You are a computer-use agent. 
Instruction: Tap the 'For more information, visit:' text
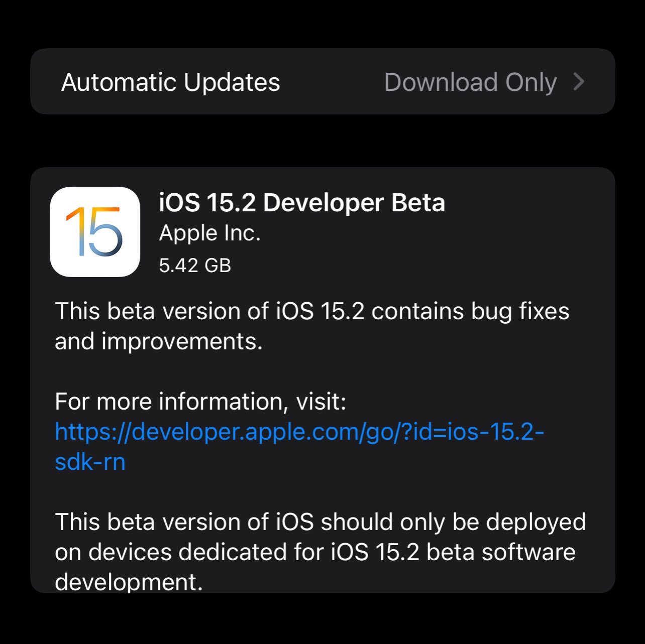(x=200, y=402)
